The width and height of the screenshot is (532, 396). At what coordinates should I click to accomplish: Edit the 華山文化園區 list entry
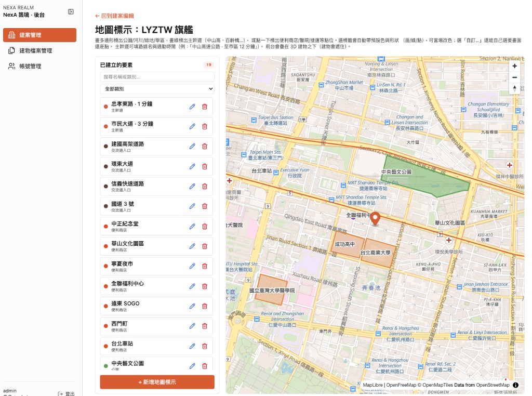[x=192, y=246]
